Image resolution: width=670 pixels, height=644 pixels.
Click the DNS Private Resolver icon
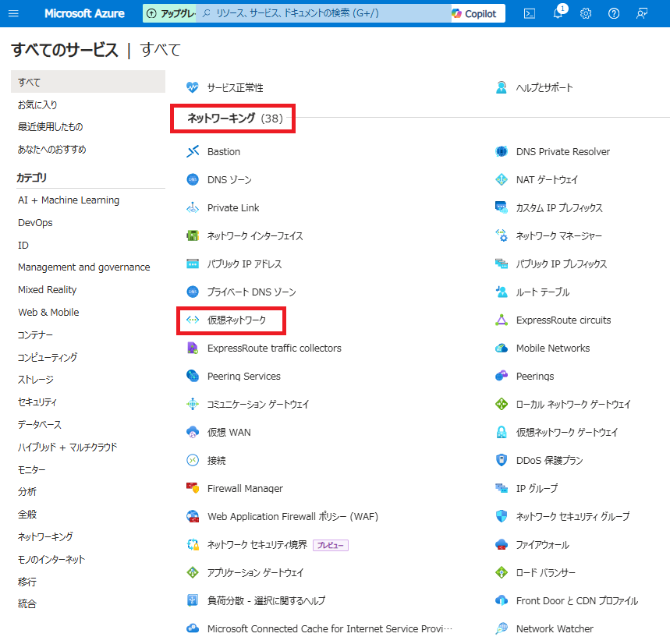[x=502, y=151]
